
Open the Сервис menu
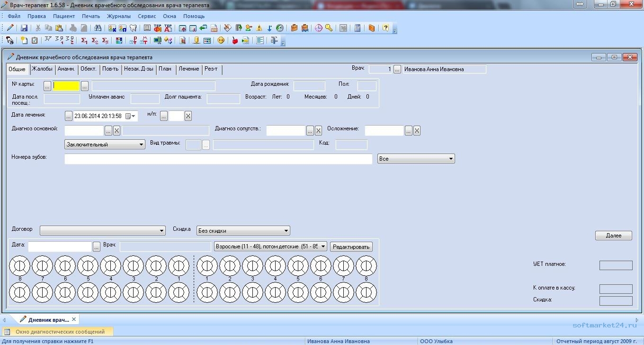tap(147, 16)
